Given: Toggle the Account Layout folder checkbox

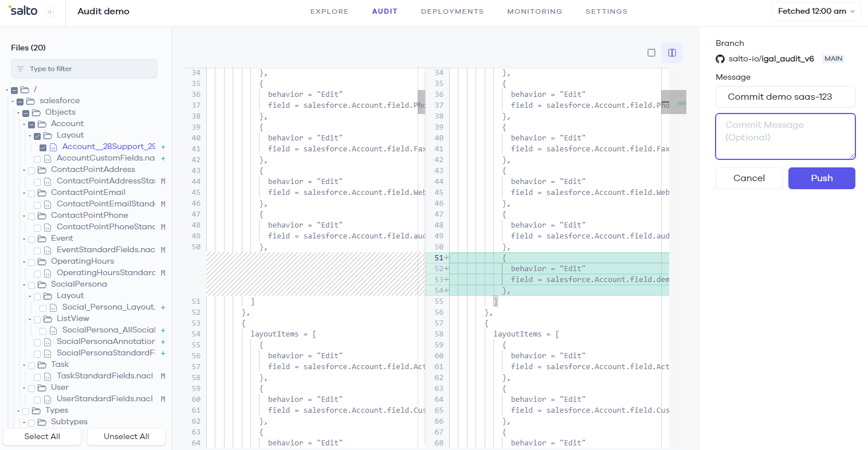Looking at the screenshot, I should (x=37, y=136).
